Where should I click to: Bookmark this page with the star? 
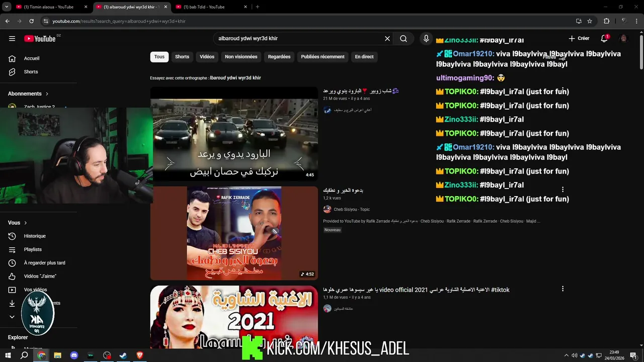[x=590, y=21]
